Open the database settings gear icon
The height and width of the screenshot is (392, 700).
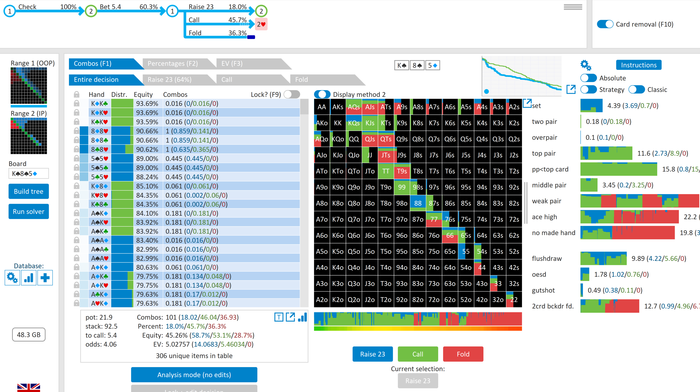point(12,278)
